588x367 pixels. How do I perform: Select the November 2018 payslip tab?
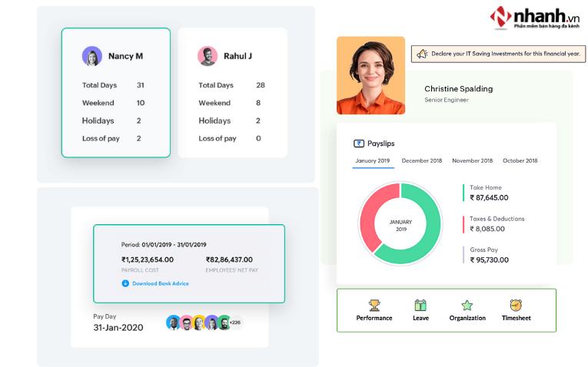pyautogui.click(x=472, y=160)
